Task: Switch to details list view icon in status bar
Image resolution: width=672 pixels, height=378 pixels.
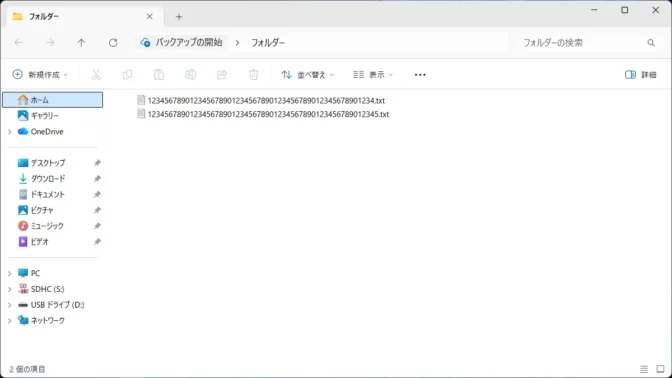Action: (644, 369)
